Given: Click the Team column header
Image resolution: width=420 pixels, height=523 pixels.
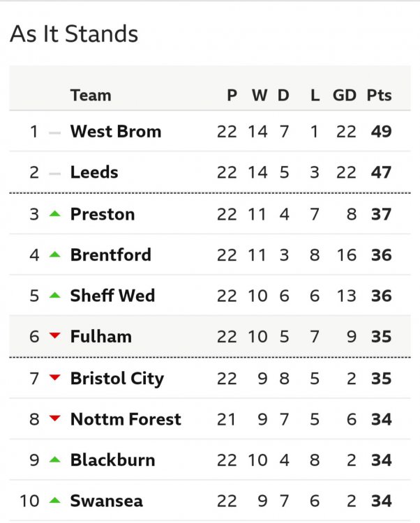Looking at the screenshot, I should [x=91, y=96].
